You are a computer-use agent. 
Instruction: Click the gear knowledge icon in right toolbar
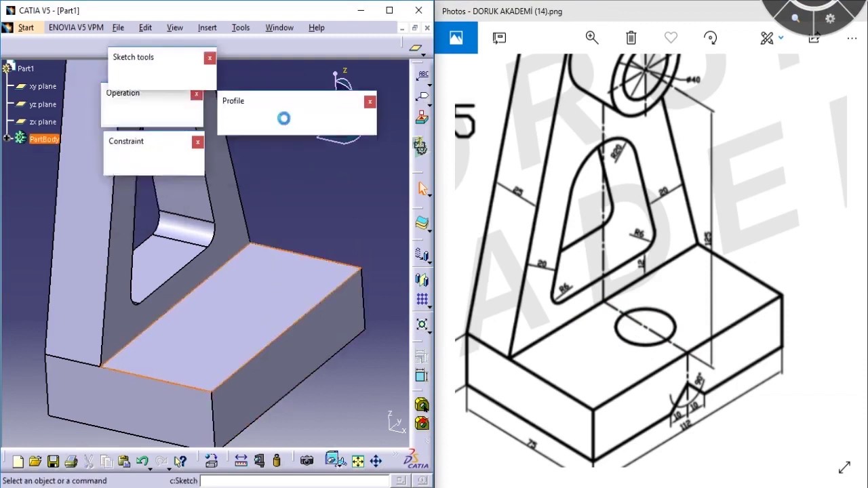tap(422, 146)
